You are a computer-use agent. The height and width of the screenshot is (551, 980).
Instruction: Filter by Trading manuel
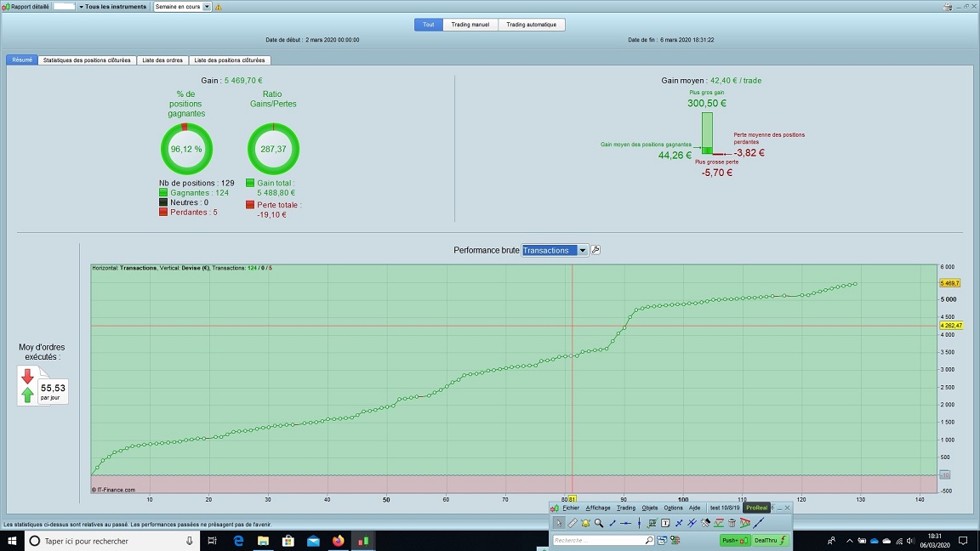coord(470,25)
